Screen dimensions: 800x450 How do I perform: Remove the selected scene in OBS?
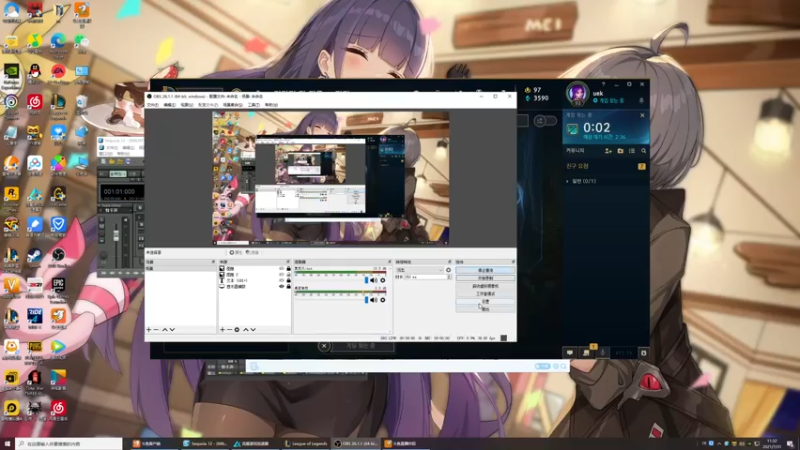click(x=157, y=330)
